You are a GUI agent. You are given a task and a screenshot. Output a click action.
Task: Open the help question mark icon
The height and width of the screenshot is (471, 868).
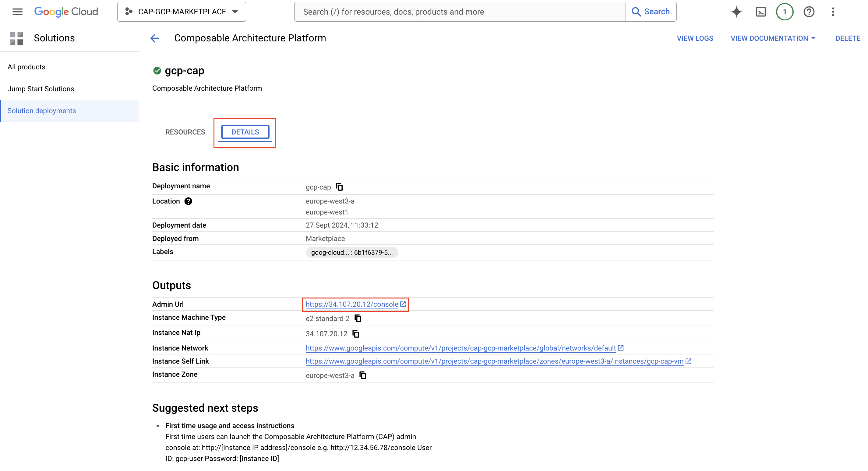click(x=809, y=12)
